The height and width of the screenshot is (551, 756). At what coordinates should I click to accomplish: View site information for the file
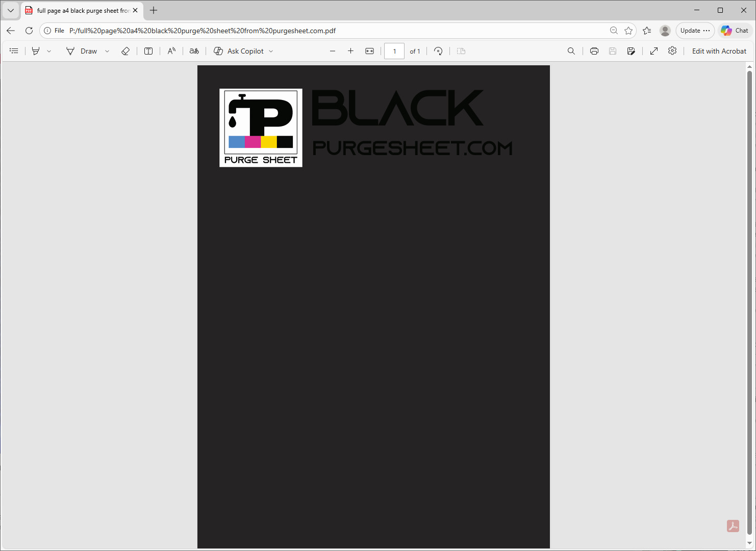tap(54, 31)
